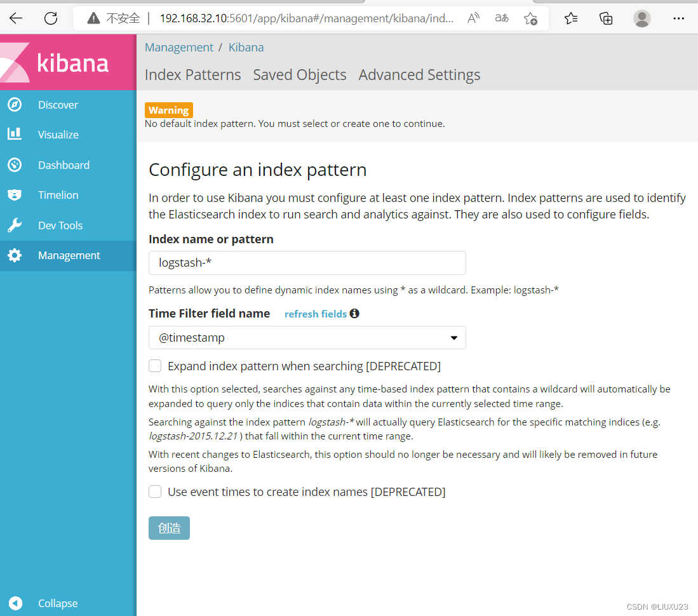Reload the page with refresh icon

[x=51, y=18]
